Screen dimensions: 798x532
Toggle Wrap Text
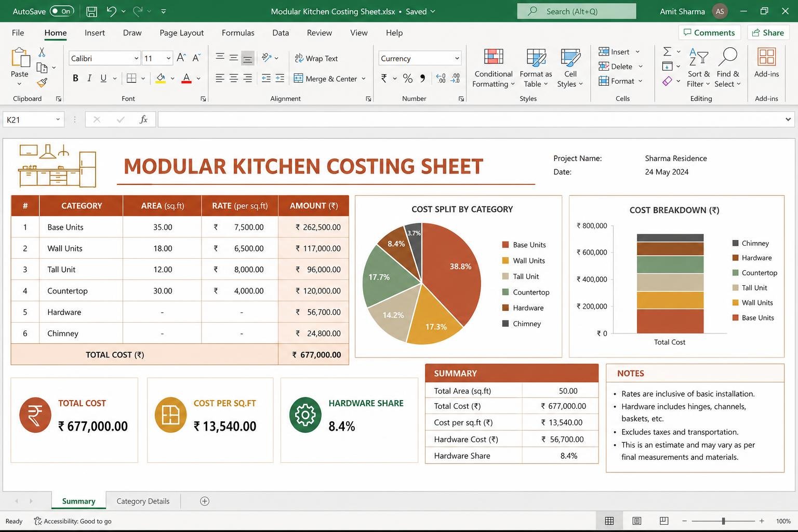(x=316, y=58)
